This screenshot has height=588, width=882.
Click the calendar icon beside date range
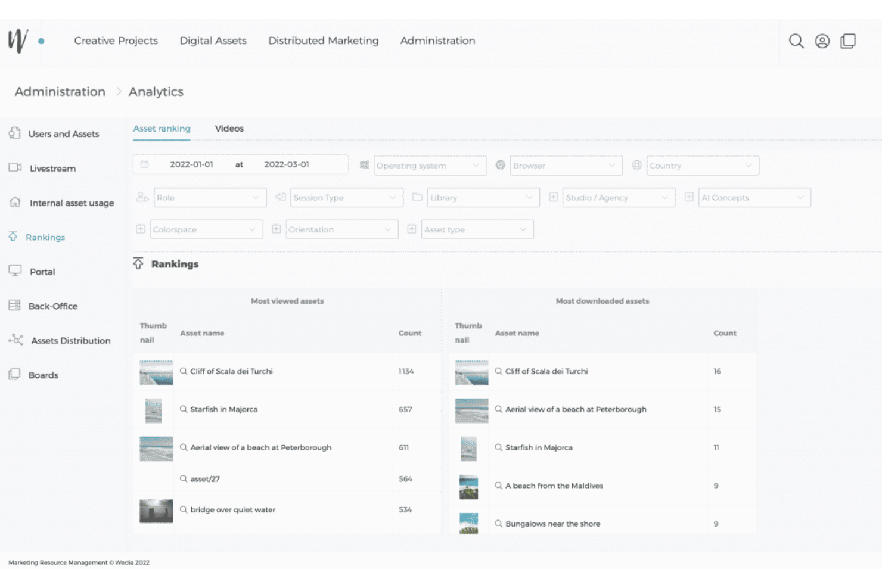[144, 164]
